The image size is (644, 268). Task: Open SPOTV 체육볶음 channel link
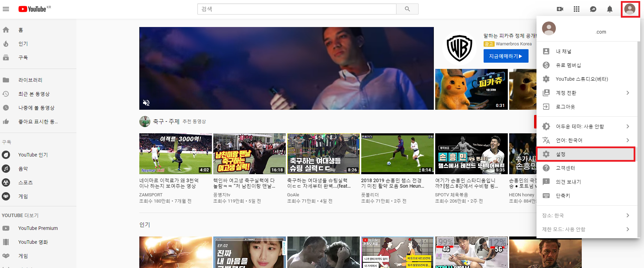point(451,195)
